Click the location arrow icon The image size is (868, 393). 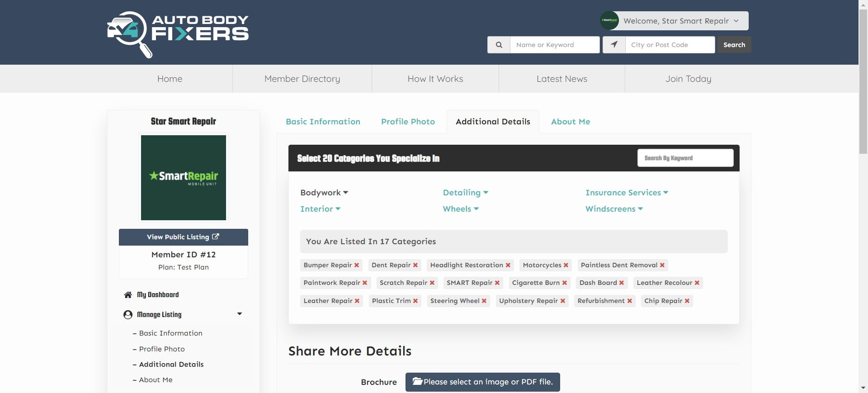614,45
